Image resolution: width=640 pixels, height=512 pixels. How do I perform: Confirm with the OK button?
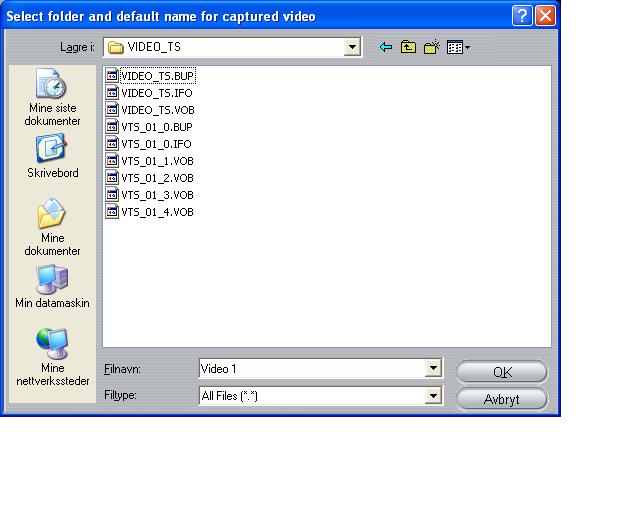point(502,372)
